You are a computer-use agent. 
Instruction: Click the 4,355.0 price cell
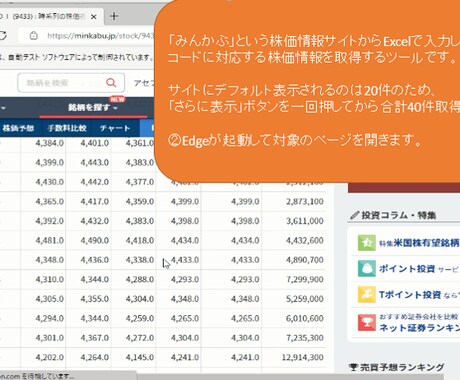click(x=95, y=299)
